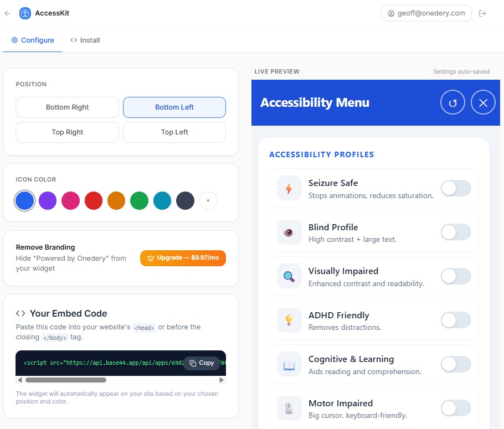Viewport: 504px width, 429px height.
Task: Open the geoff@onedery.com account button
Action: 426,13
